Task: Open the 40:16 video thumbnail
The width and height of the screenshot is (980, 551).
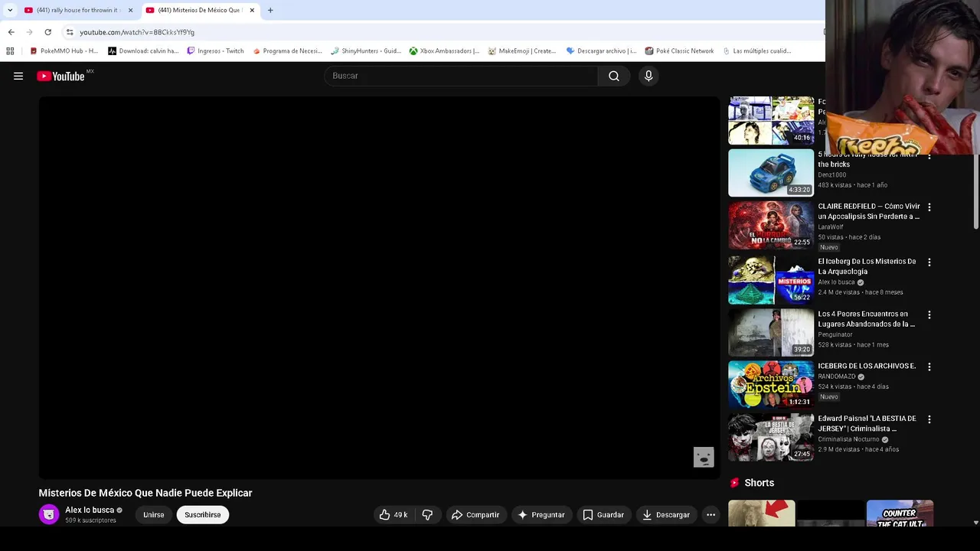Action: pyautogui.click(x=771, y=120)
